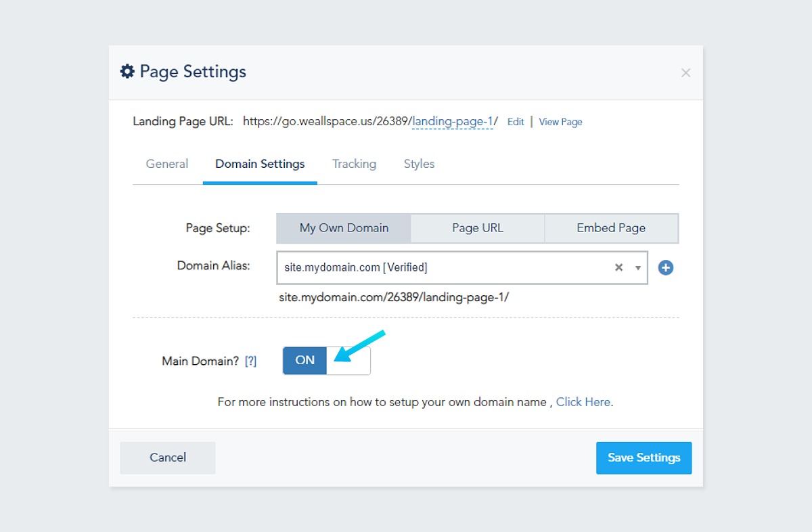The height and width of the screenshot is (532, 812).
Task: Switch to the Tracking tab
Action: 354,164
